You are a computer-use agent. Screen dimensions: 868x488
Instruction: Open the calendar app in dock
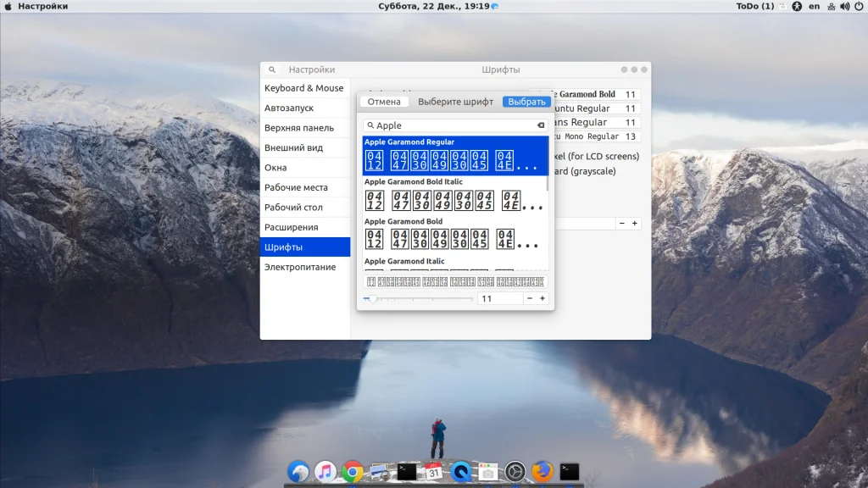click(x=434, y=472)
